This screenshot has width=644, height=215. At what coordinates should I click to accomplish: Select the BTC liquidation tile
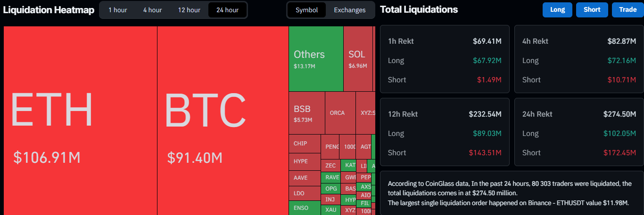[223, 120]
